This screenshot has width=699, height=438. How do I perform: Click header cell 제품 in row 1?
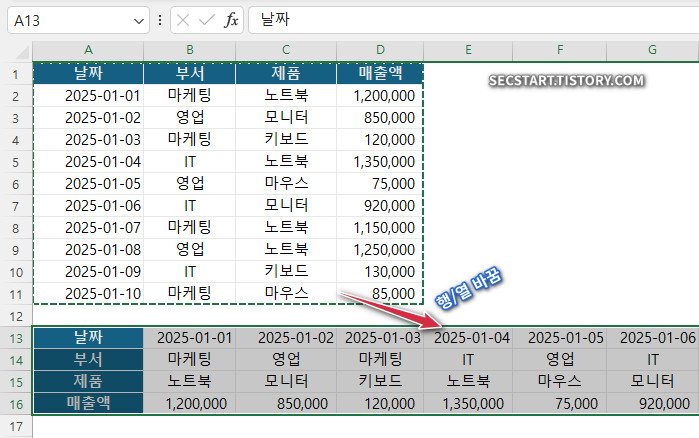tap(286, 74)
